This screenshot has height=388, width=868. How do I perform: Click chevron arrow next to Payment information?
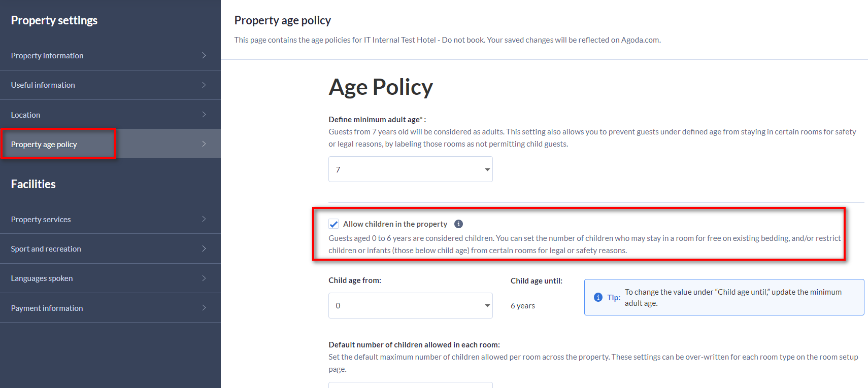pyautogui.click(x=204, y=308)
